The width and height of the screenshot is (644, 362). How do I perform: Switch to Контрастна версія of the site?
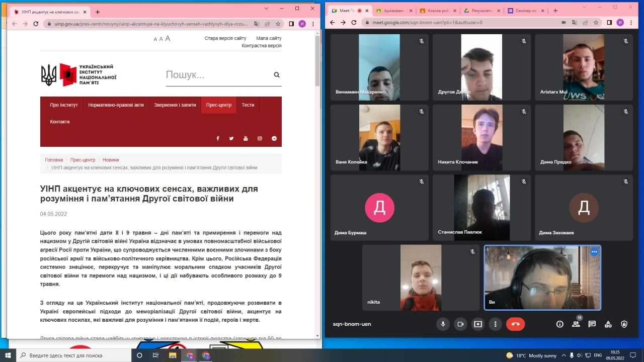tap(261, 46)
